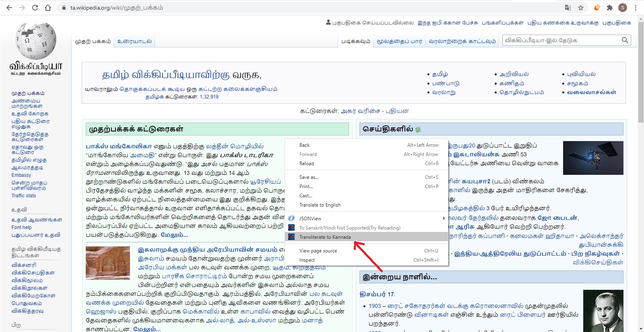Select Reload in context menu
The width and height of the screenshot is (644, 332).
(366, 164)
